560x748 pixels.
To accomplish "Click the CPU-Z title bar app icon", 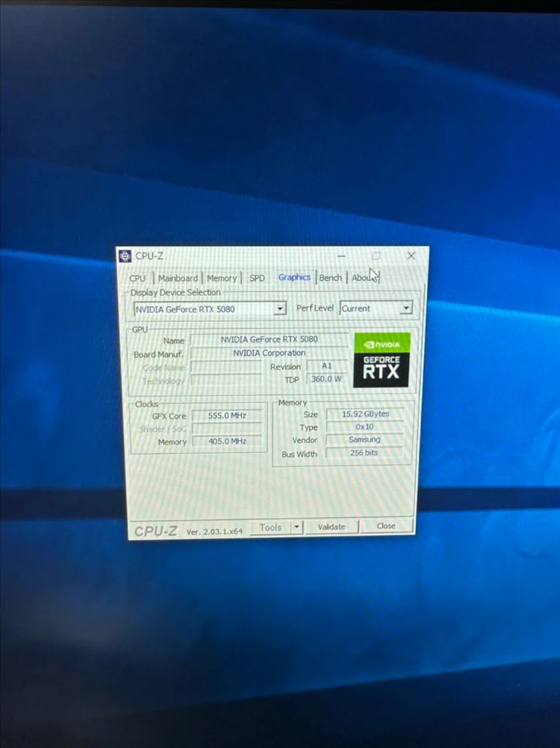I will pyautogui.click(x=125, y=256).
